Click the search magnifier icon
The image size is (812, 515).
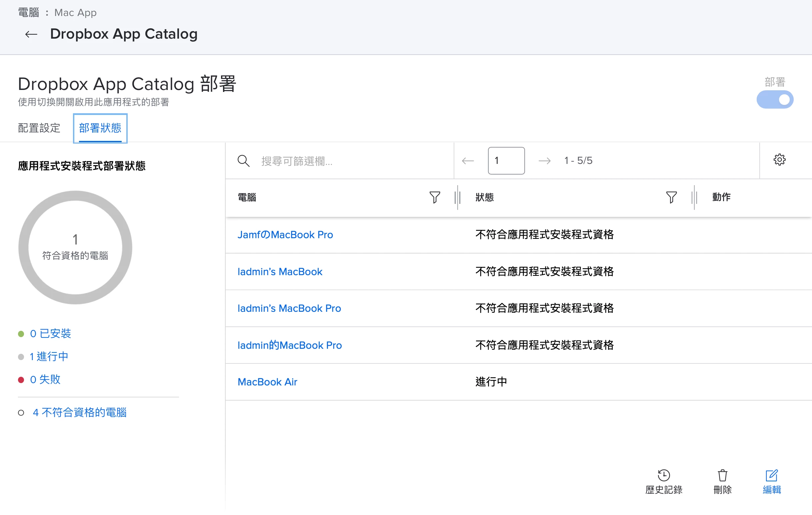(243, 161)
